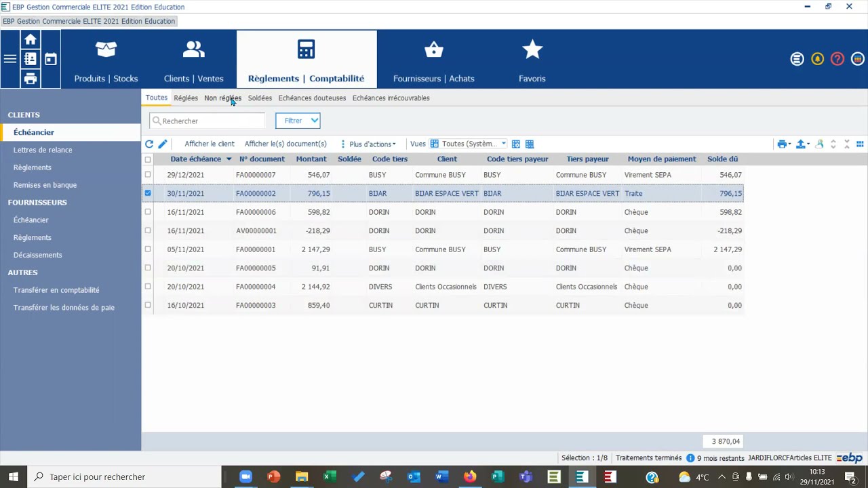Click Afficher le(s) document(s)

coord(285,144)
